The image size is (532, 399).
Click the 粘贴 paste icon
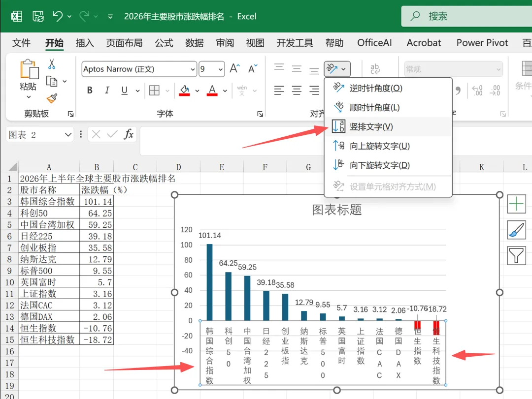point(29,69)
